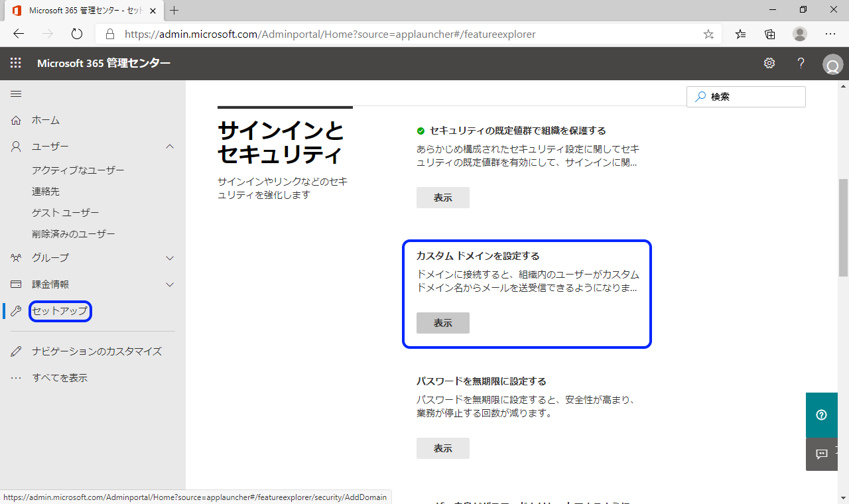Go to ホーム in the navigation
The height and width of the screenshot is (504, 849).
tap(46, 120)
